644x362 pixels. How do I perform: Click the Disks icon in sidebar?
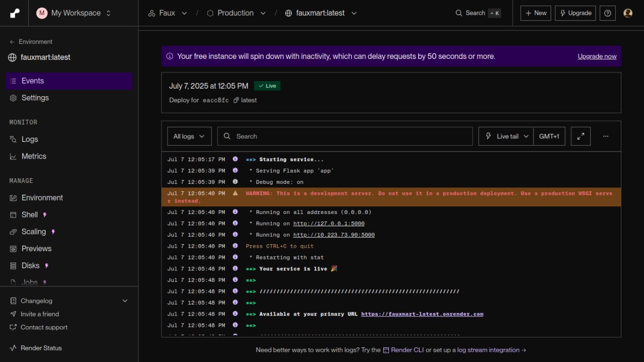click(13, 266)
